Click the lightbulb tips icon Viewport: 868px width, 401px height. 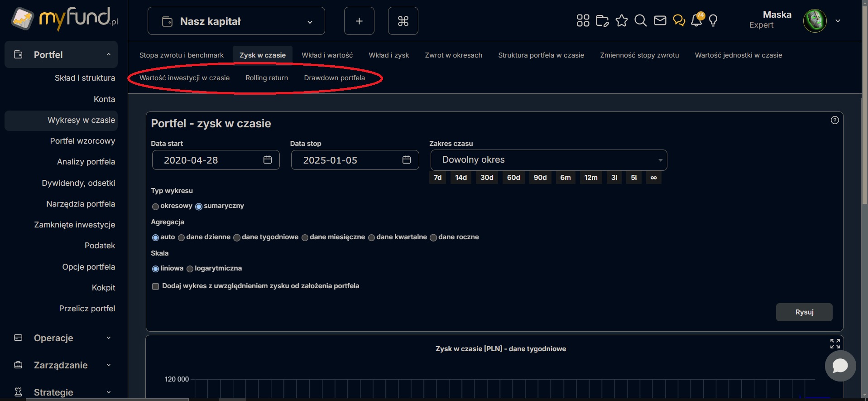click(713, 21)
